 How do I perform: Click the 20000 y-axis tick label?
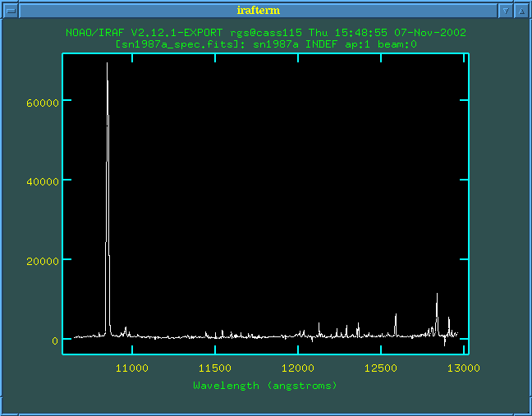[x=42, y=260]
